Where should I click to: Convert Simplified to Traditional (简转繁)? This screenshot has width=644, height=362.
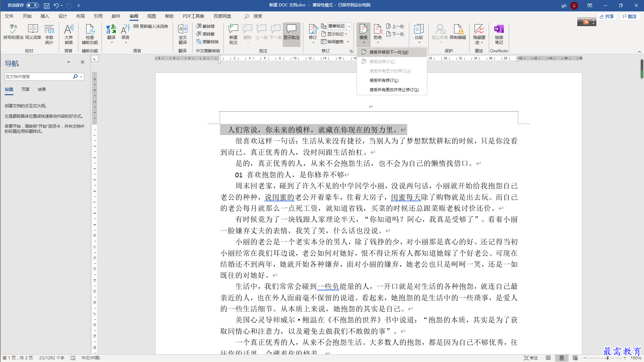pyautogui.click(x=206, y=34)
